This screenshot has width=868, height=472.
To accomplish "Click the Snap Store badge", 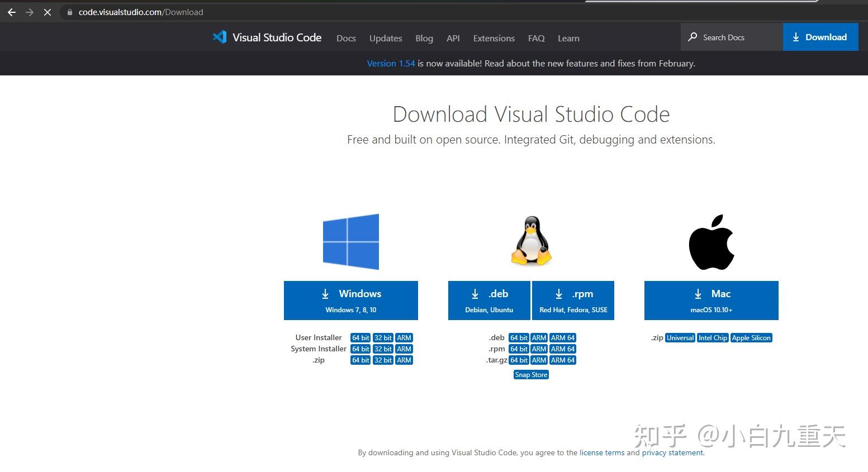I will [x=530, y=374].
